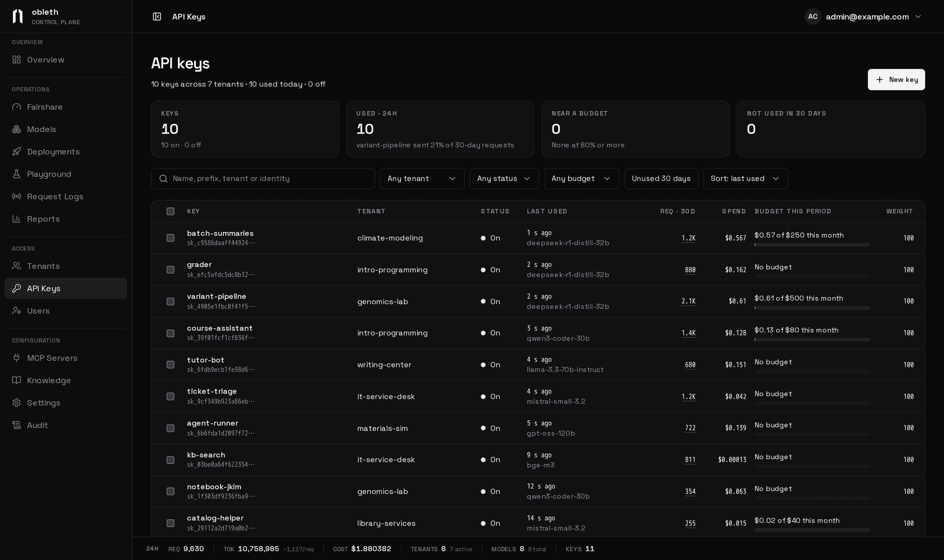Click the Tenants people icon
This screenshot has height=560, width=944.
pos(17,266)
